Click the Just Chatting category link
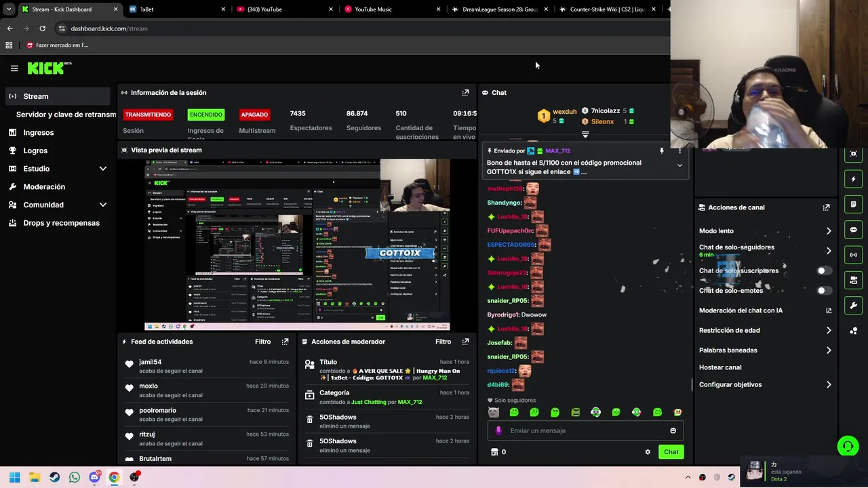The width and height of the screenshot is (868, 488). point(368,402)
